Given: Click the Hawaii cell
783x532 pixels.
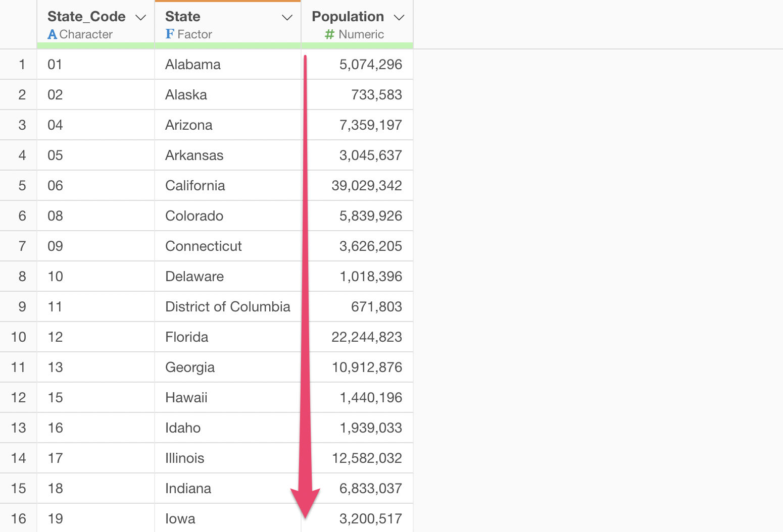Looking at the screenshot, I should point(186,398).
